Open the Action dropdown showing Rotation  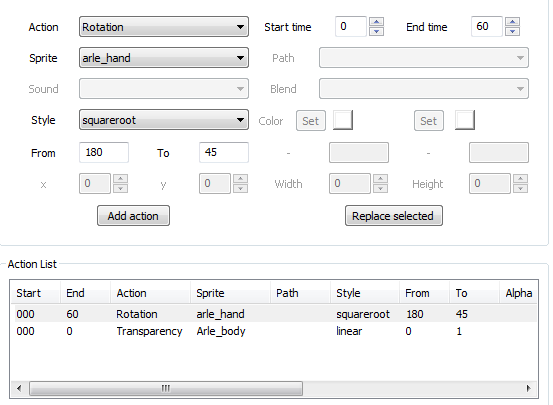164,27
